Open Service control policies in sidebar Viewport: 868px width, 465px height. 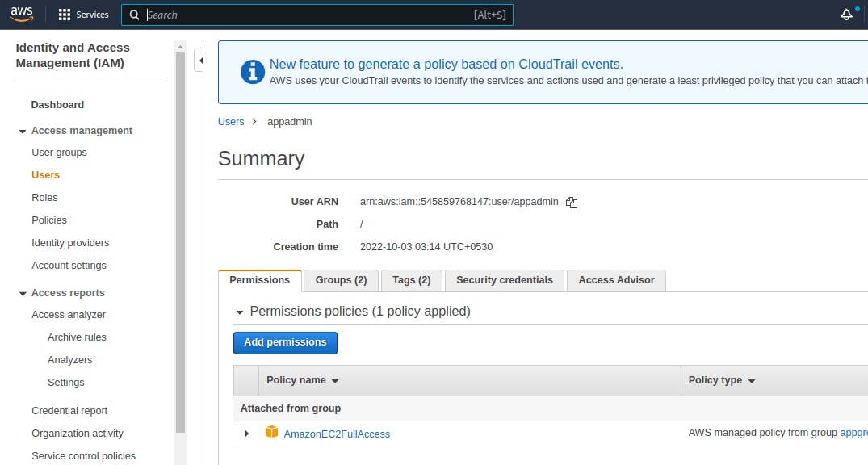84,456
